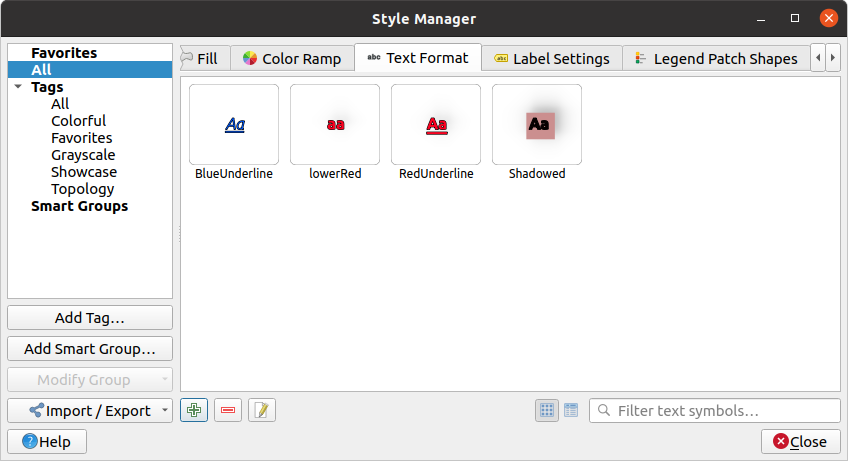This screenshot has height=461, width=848.
Task: Switch to the Label Settings tab
Action: pos(552,59)
